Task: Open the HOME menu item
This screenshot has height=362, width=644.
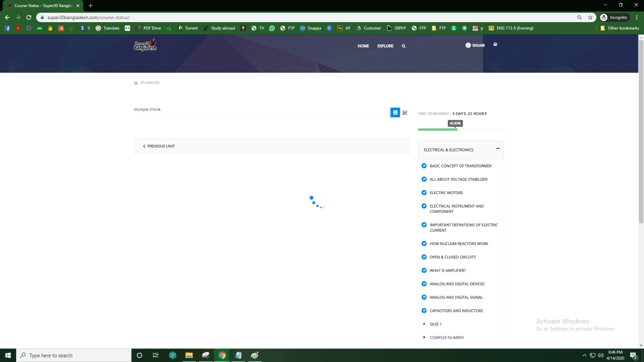Action: click(363, 46)
